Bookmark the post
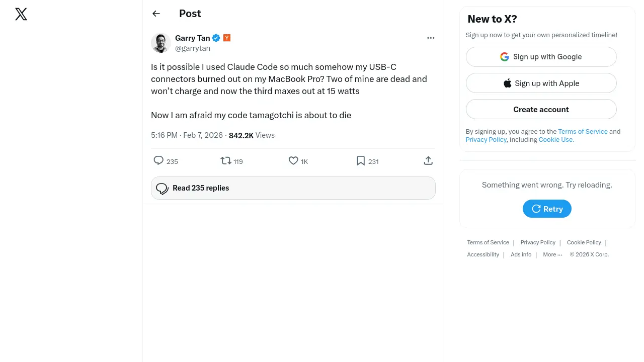 point(361,161)
